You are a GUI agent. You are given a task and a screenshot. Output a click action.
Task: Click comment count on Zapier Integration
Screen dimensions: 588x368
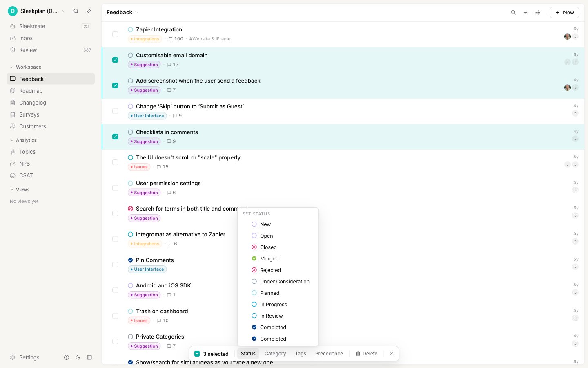coord(176,39)
